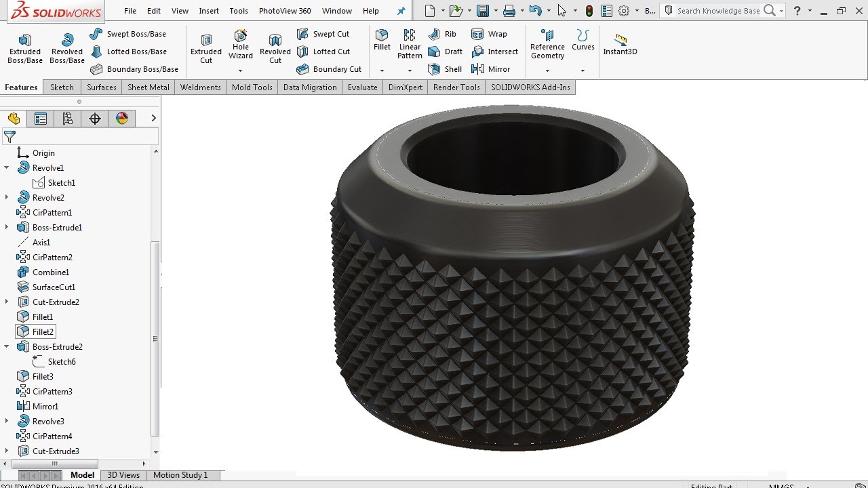Viewport: 868px width, 488px height.
Task: Open the Hole Wizard dropdown arrow
Action: 240,70
